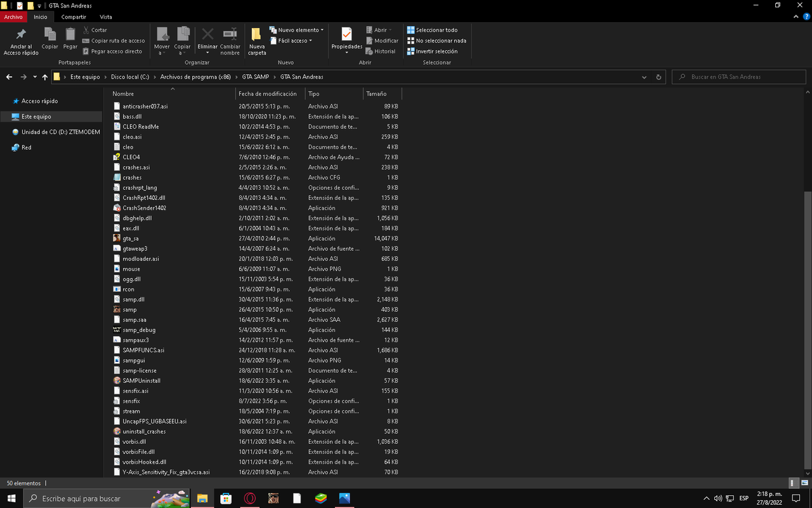812x508 pixels.
Task: Click the GTA SAMP breadcrumb
Action: coord(256,77)
